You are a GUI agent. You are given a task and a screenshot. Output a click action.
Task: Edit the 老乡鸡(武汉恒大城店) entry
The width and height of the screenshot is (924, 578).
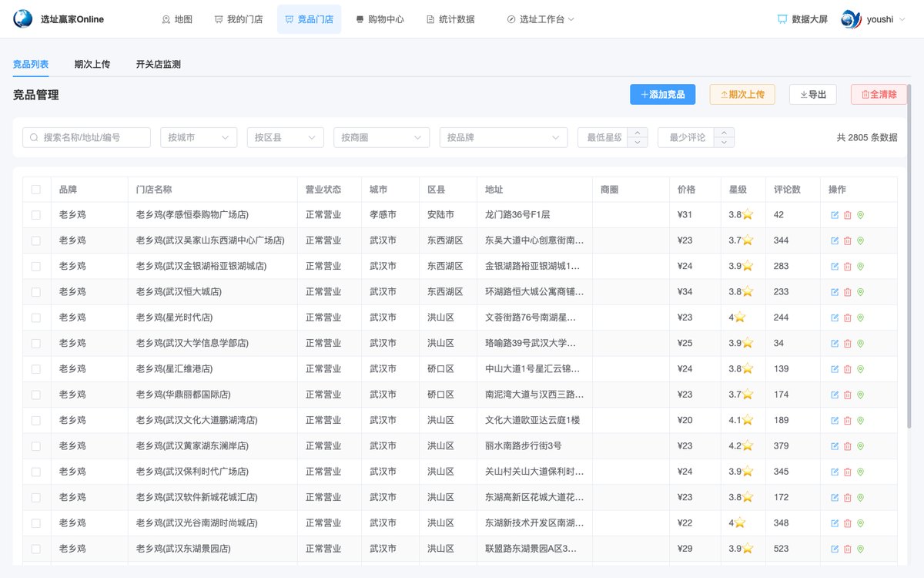coord(835,292)
